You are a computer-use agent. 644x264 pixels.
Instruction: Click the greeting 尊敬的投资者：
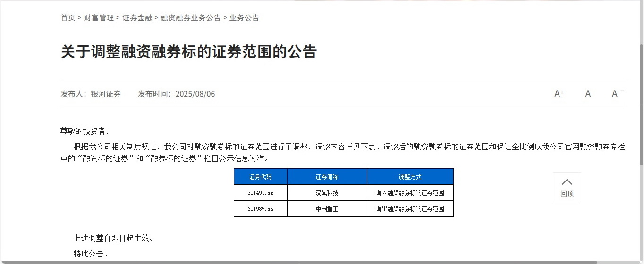click(85, 131)
